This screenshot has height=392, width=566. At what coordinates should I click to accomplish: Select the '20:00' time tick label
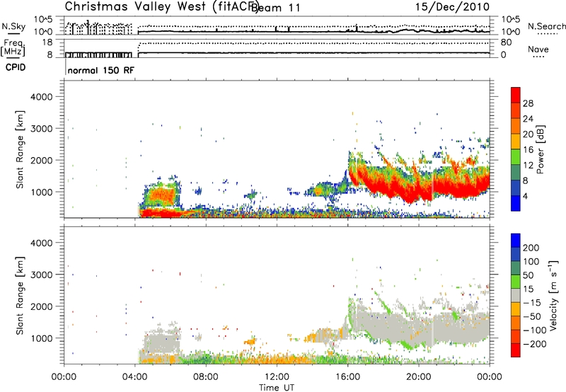(418, 377)
